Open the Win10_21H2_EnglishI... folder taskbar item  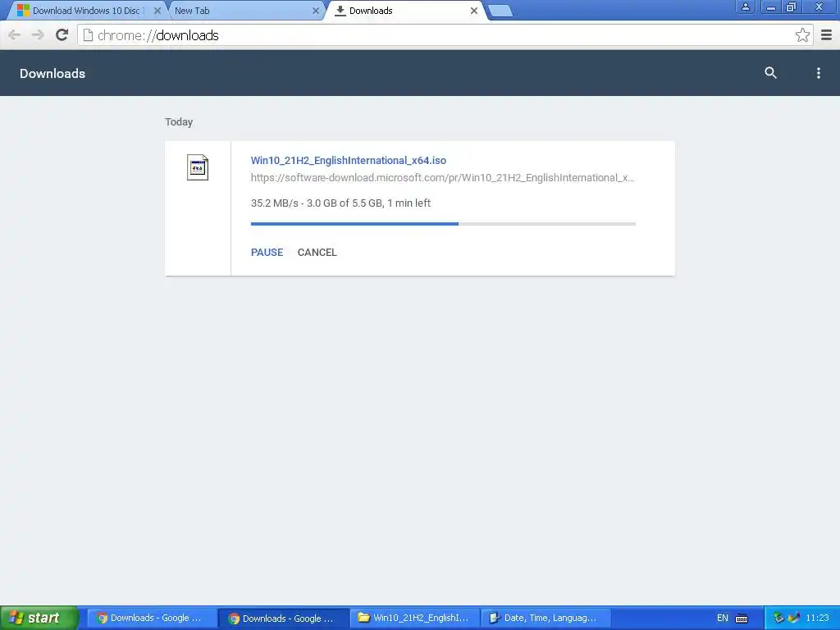414,618
